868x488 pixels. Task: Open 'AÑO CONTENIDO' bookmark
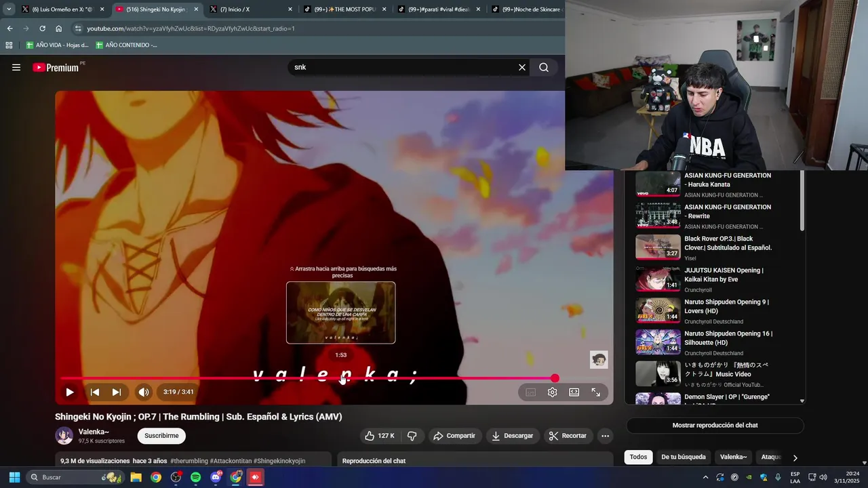coord(126,45)
